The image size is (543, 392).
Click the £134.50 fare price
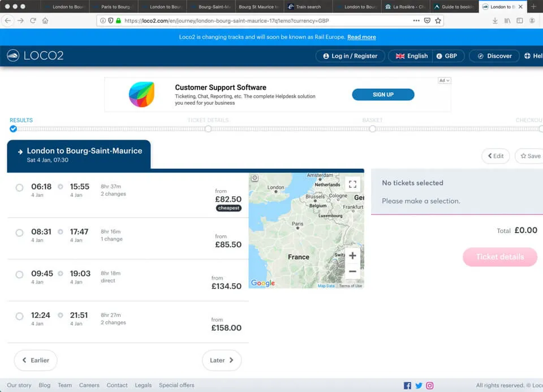pyautogui.click(x=226, y=286)
